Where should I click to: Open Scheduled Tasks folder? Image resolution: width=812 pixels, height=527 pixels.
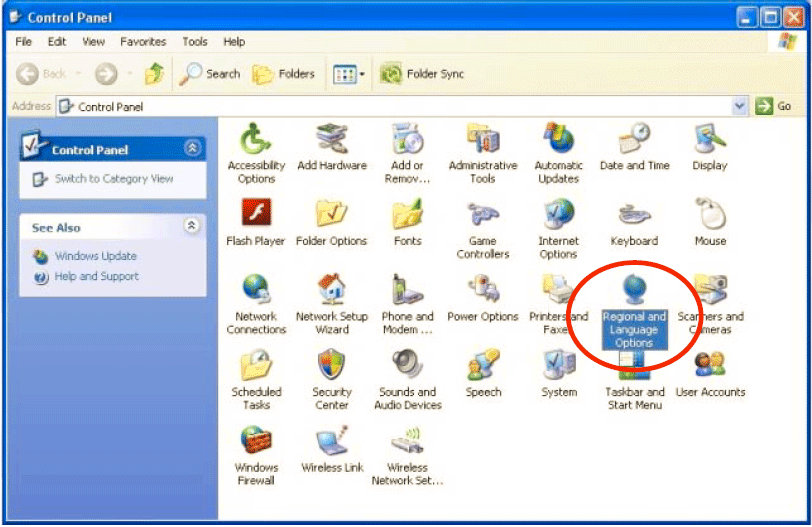(x=256, y=365)
